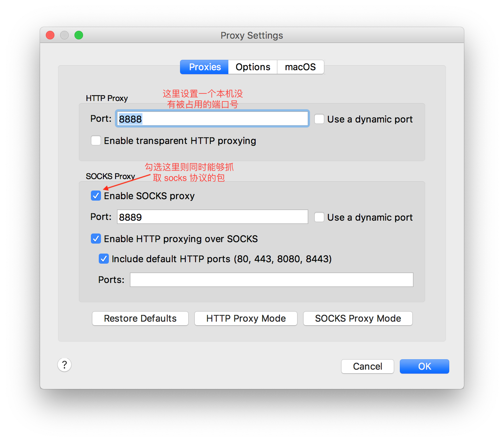
Task: Click the empty Ports text field
Action: click(271, 280)
